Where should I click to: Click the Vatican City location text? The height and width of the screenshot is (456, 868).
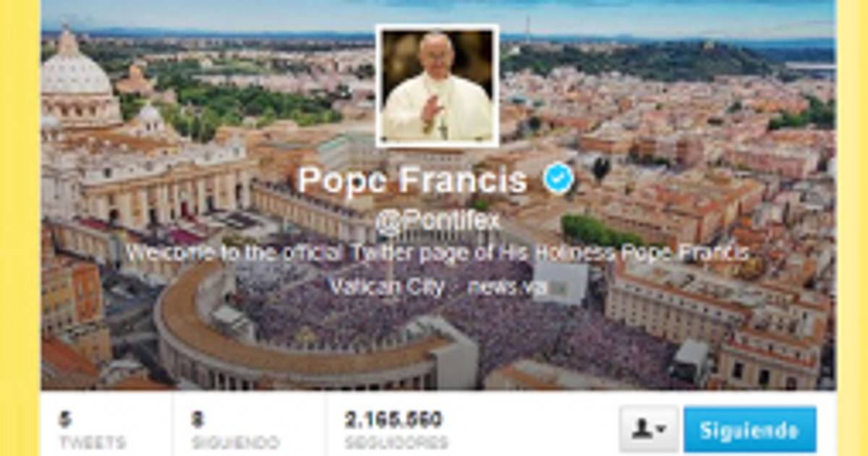click(x=387, y=286)
